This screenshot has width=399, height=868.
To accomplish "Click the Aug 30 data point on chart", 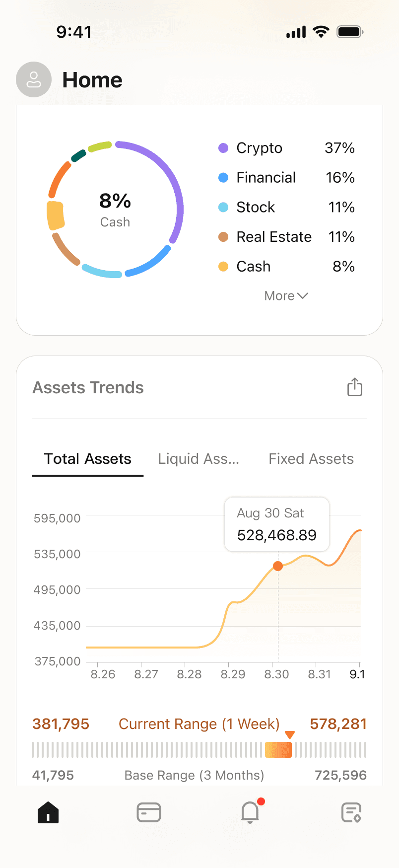I will [x=278, y=566].
